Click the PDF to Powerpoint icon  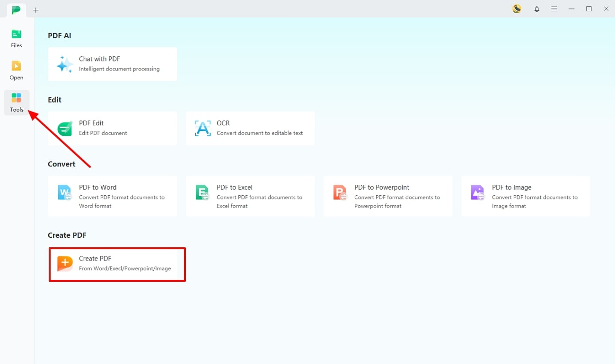click(x=340, y=192)
